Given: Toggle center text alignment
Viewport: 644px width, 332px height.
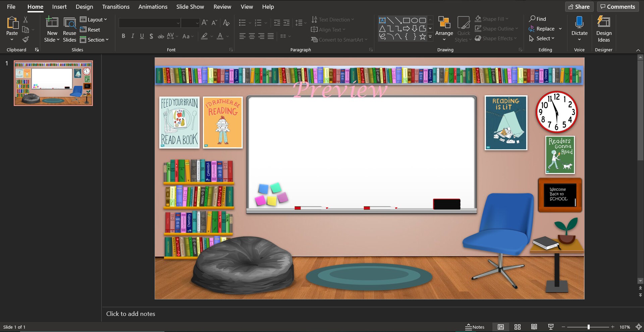Looking at the screenshot, I should tap(252, 36).
